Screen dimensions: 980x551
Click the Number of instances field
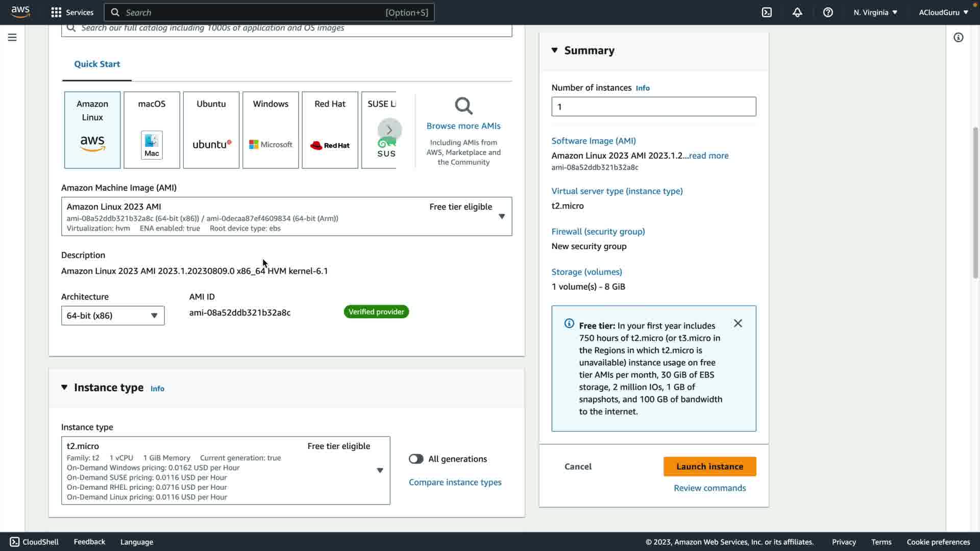click(653, 107)
